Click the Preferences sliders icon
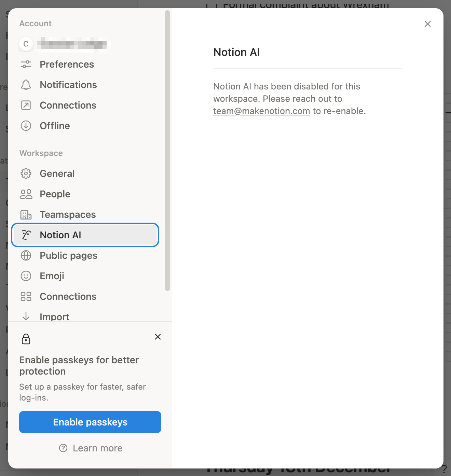451x476 pixels. (x=26, y=64)
